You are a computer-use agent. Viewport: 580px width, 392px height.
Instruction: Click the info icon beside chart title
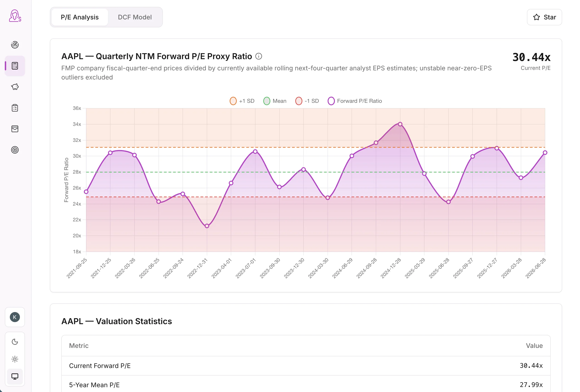[259, 56]
